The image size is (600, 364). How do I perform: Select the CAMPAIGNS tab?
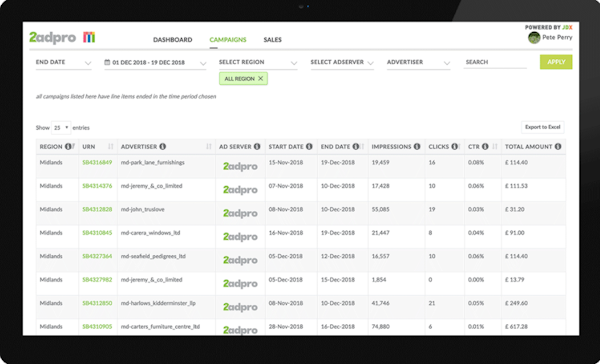(228, 40)
